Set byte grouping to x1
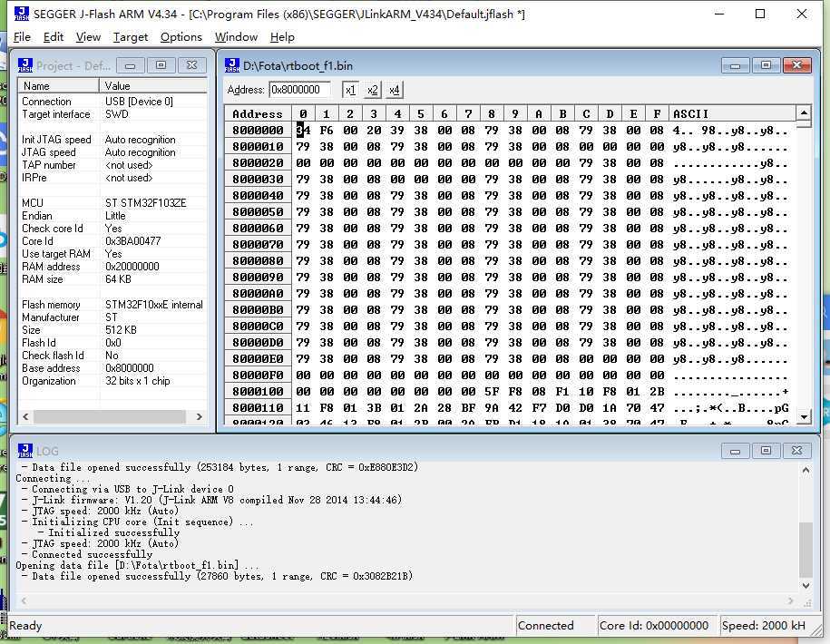Viewport: 830px width, 644px height. [x=350, y=90]
